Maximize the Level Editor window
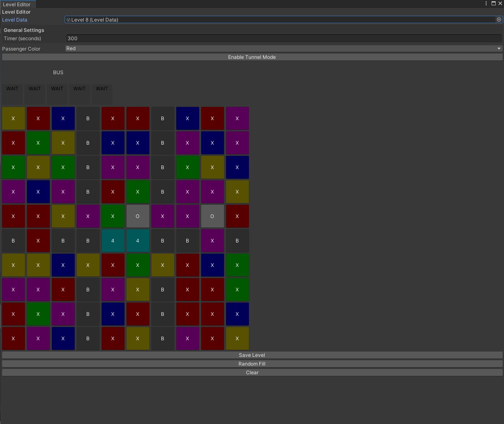This screenshot has height=424, width=504. pyautogui.click(x=494, y=3)
